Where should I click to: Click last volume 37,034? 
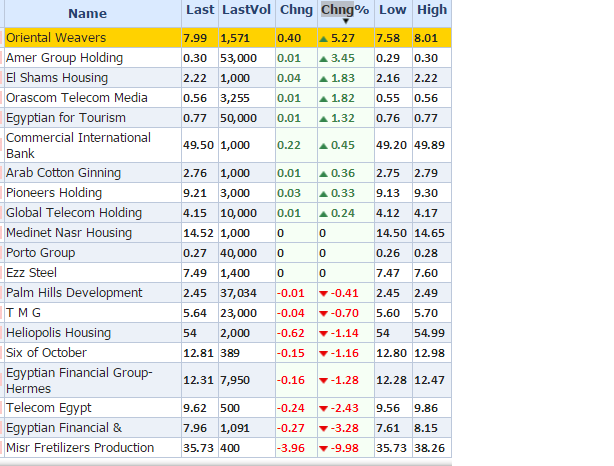(x=238, y=293)
